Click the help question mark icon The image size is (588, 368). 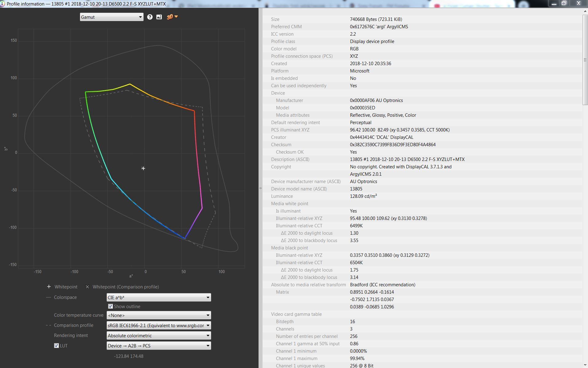point(150,17)
